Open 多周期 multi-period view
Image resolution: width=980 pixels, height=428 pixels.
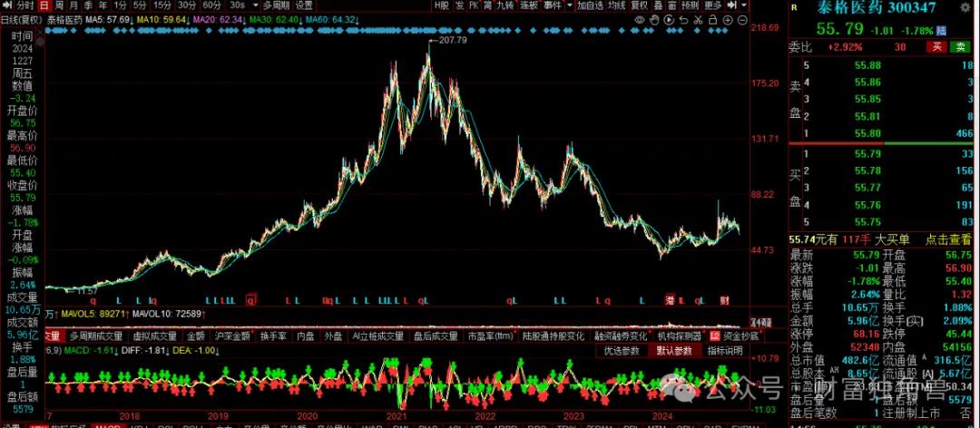point(276,5)
